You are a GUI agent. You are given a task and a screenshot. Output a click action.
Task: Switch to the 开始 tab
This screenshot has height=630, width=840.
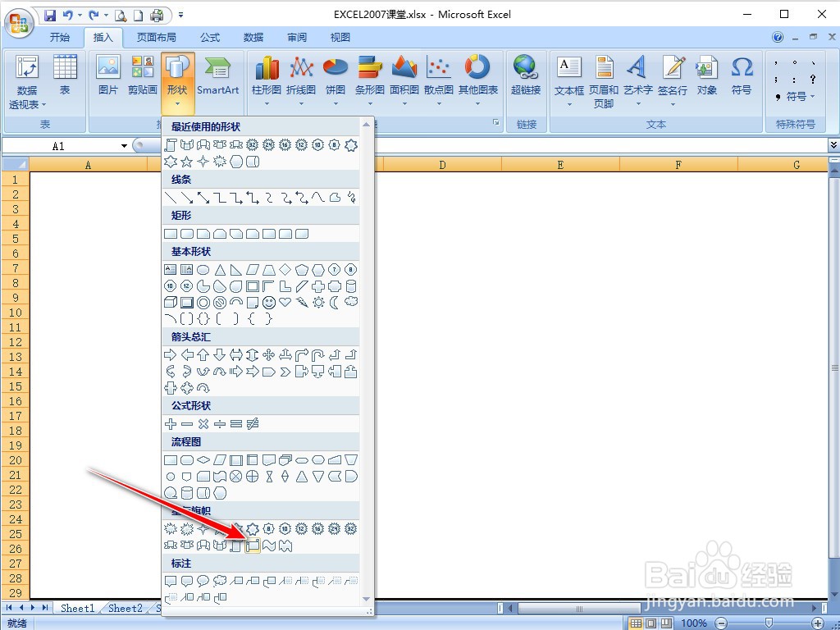(x=59, y=38)
